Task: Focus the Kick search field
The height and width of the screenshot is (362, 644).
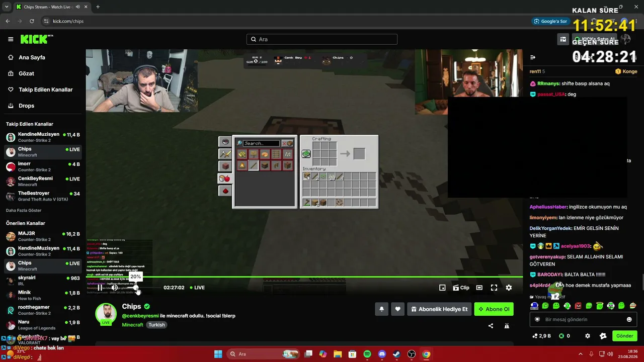Action: pyautogui.click(x=322, y=39)
